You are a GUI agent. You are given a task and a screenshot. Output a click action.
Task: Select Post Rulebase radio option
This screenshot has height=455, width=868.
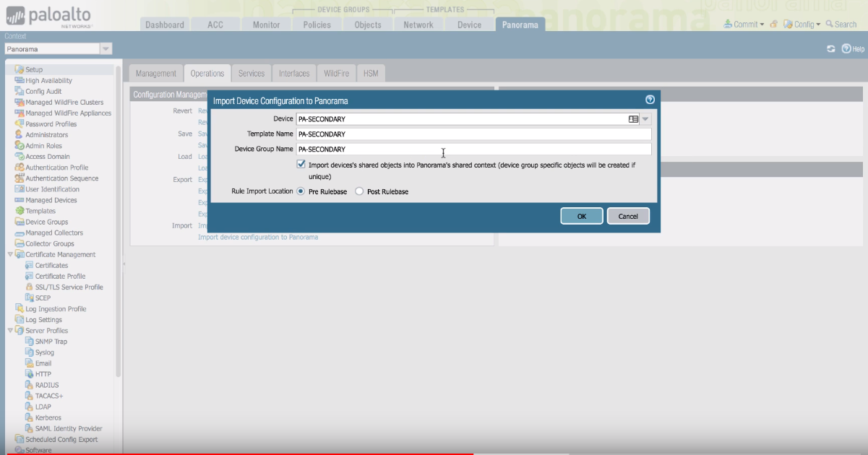(x=359, y=191)
